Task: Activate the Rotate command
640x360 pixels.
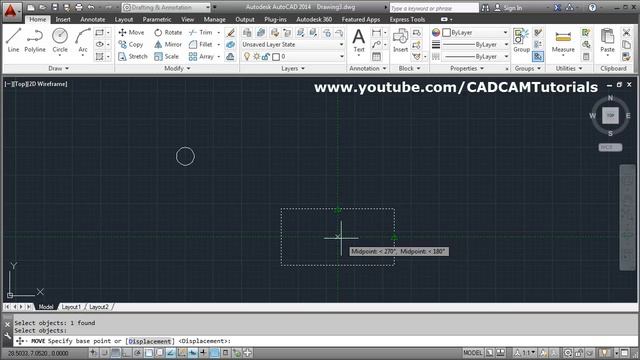Action: 168,32
